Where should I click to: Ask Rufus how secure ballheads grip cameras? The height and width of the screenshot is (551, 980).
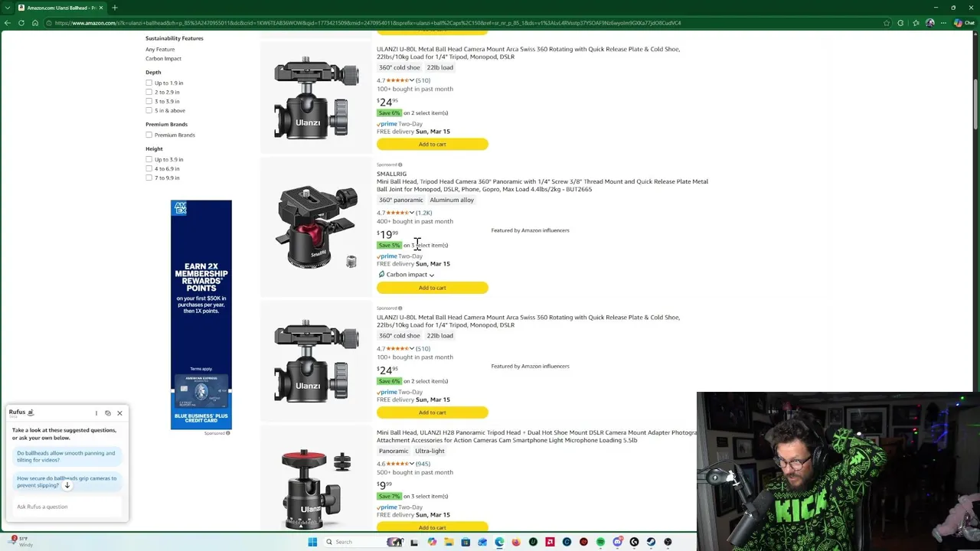67,481
